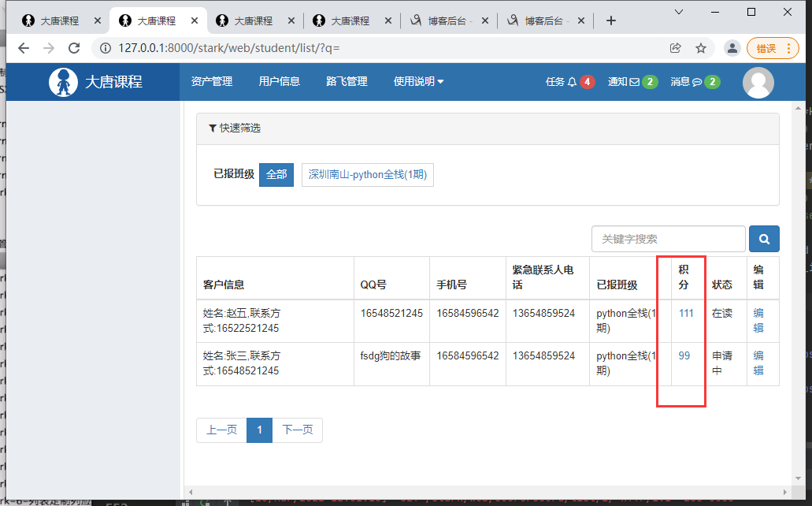Image resolution: width=812 pixels, height=506 pixels.
Task: Click 编辑 for the 张三 row
Action: [x=758, y=363]
